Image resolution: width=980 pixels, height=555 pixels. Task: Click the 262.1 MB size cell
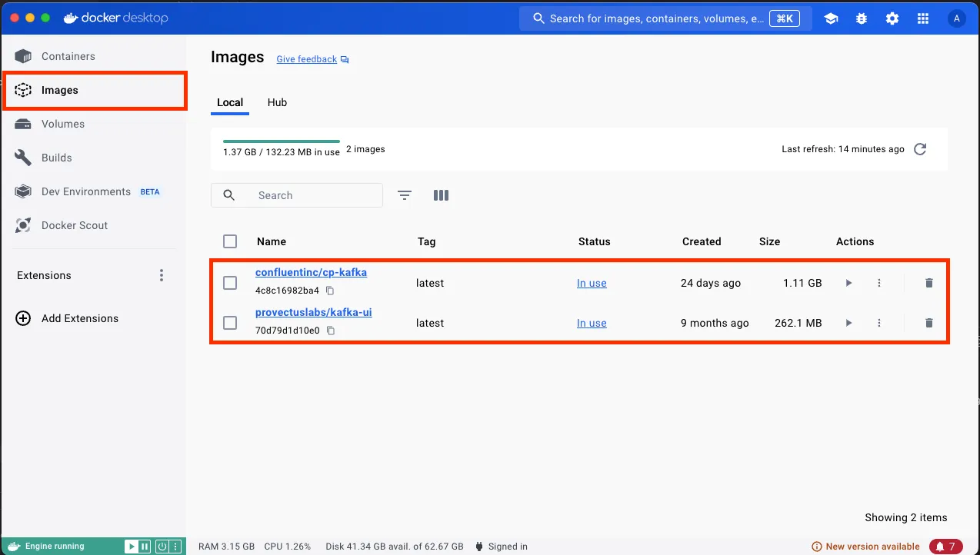click(798, 323)
